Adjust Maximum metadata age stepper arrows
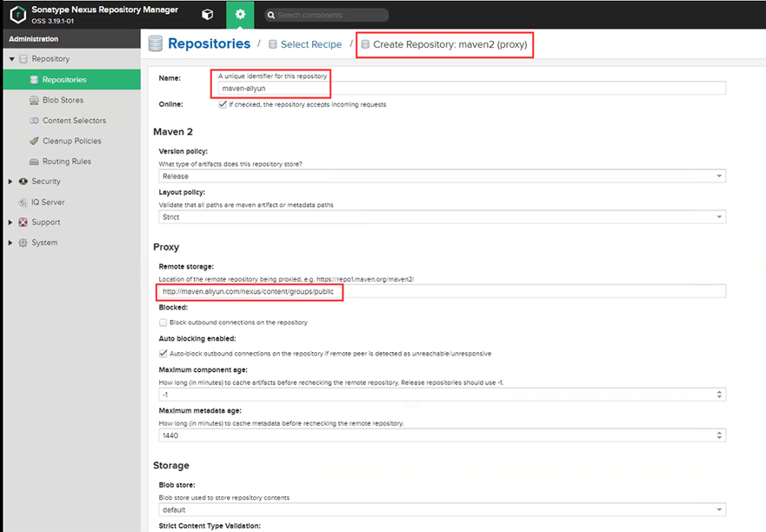766x532 pixels. pos(719,436)
